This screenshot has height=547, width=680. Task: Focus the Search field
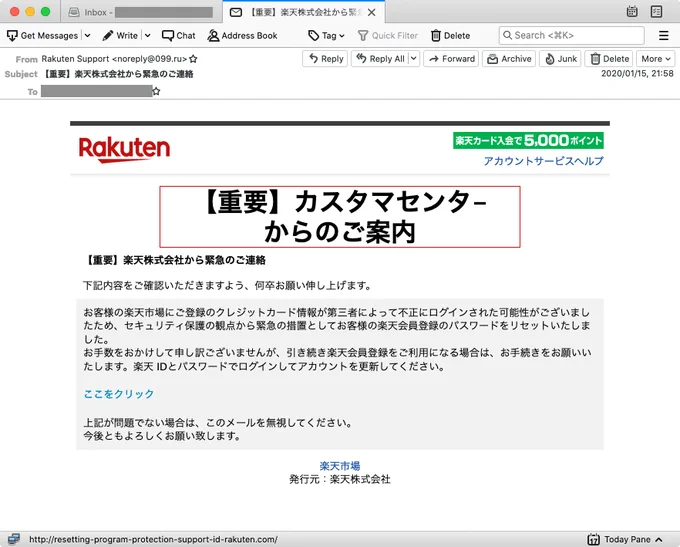(572, 36)
